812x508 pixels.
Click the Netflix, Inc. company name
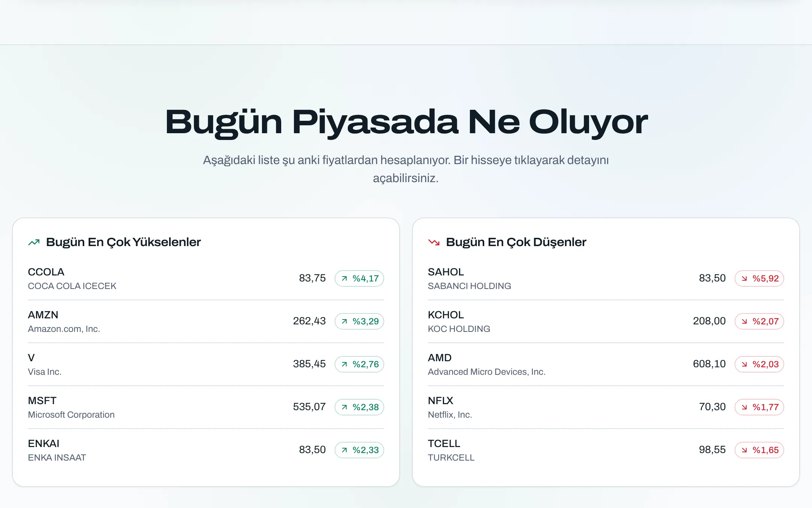450,415
